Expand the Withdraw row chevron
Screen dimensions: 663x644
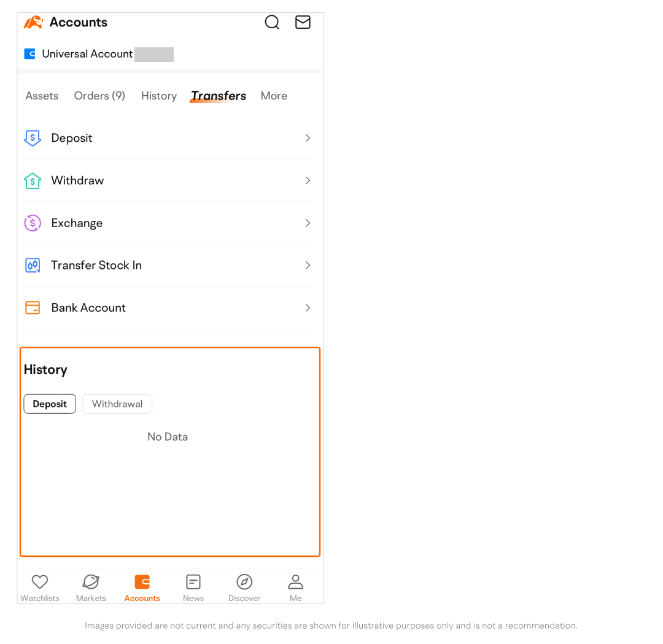(308, 180)
